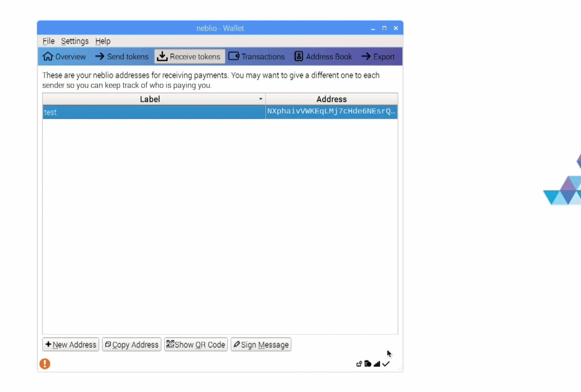
Task: Switch to the Overview tab
Action: [64, 57]
